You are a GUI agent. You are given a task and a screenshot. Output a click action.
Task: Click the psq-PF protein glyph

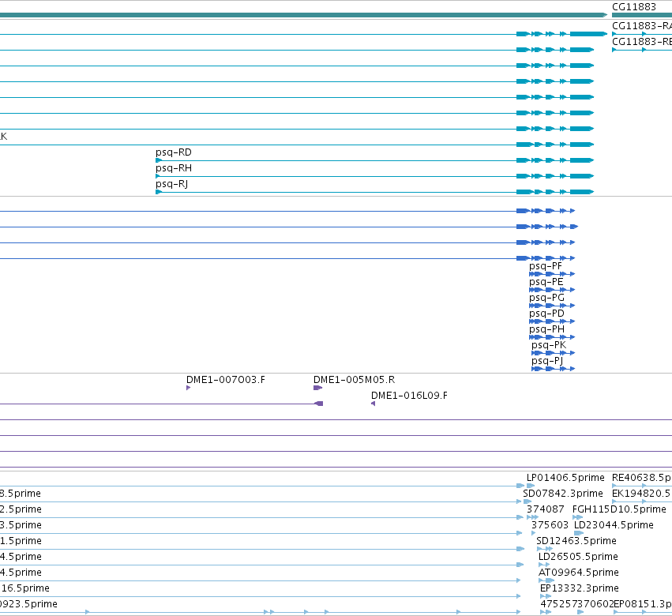(552, 274)
